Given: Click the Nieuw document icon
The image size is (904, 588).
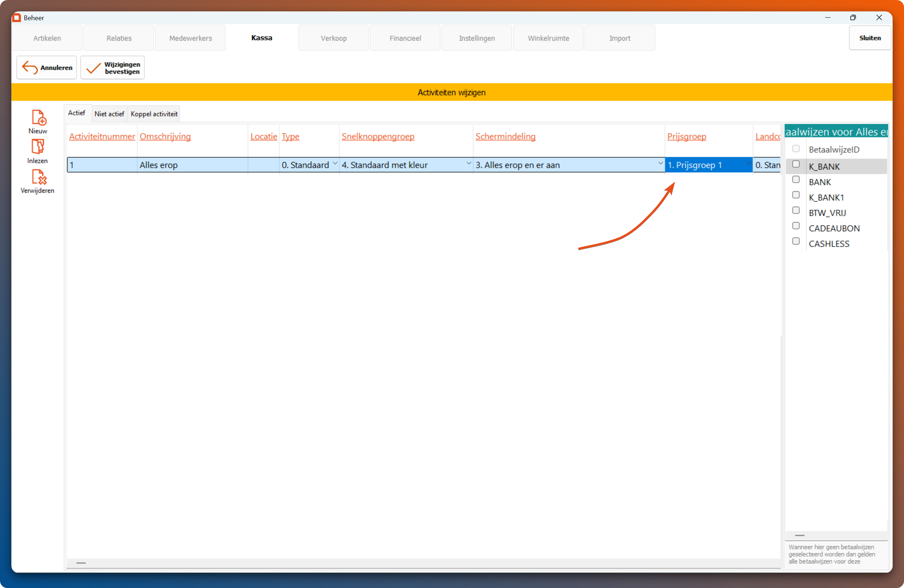Looking at the screenshot, I should pyautogui.click(x=38, y=118).
